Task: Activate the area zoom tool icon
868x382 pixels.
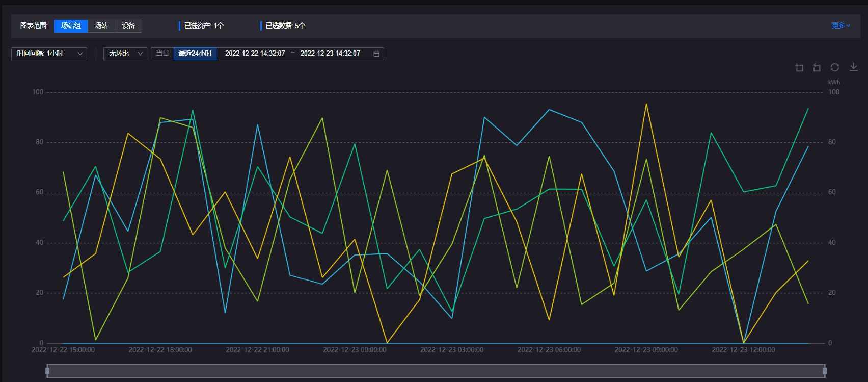Action: [x=799, y=68]
